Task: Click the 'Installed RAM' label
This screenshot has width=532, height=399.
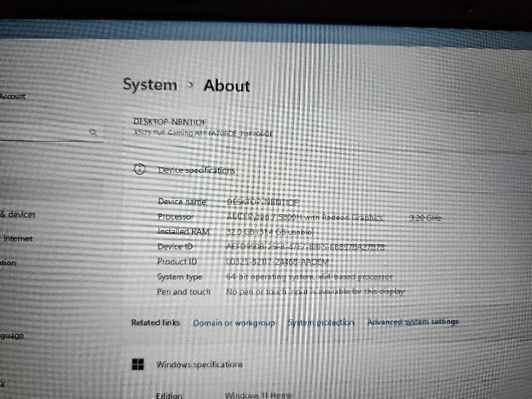Action: [x=184, y=231]
